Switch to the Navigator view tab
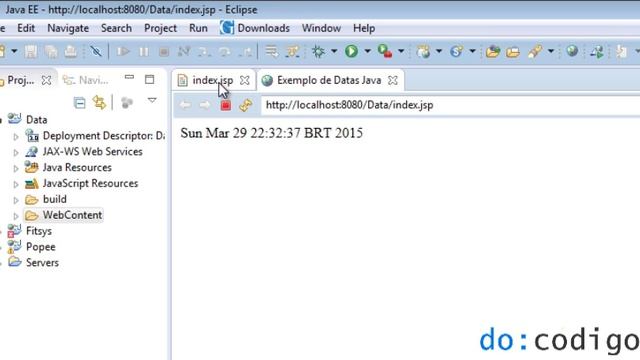The height and width of the screenshot is (360, 640). pos(86,80)
